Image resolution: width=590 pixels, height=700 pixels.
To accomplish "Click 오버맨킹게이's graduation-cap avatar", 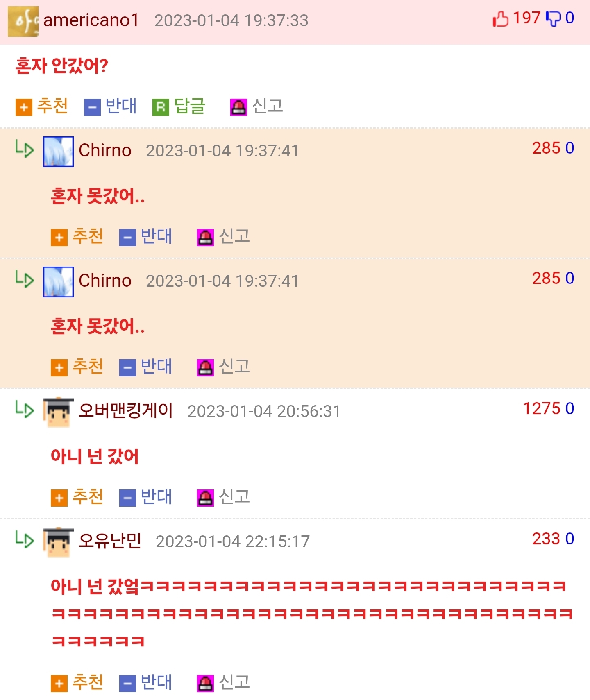I will [x=58, y=412].
